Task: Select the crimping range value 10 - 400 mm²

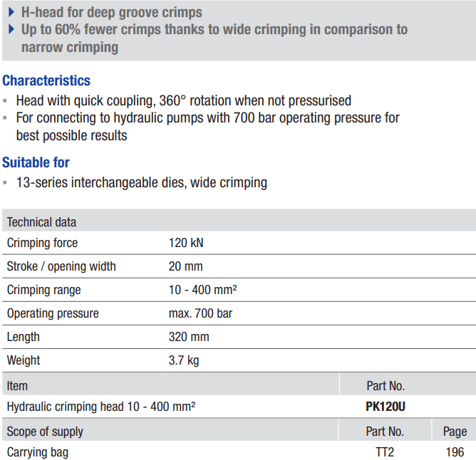Action: tap(202, 290)
